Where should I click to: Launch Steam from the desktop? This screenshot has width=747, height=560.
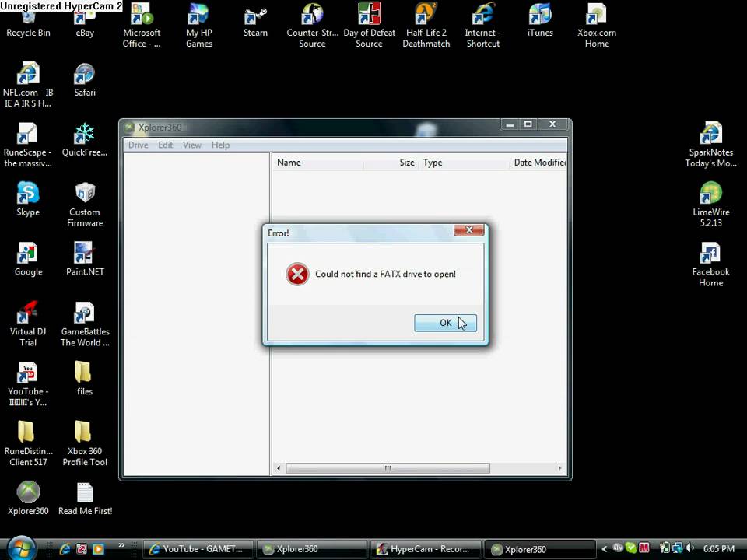coord(255,22)
